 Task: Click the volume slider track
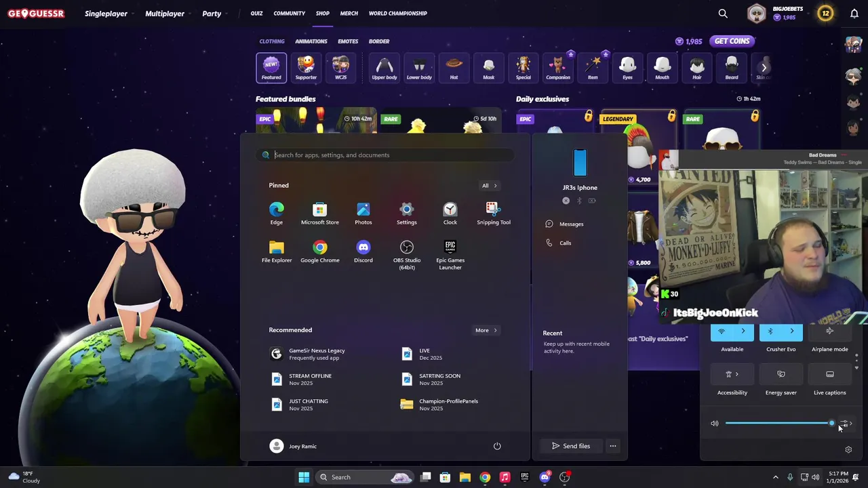click(778, 424)
